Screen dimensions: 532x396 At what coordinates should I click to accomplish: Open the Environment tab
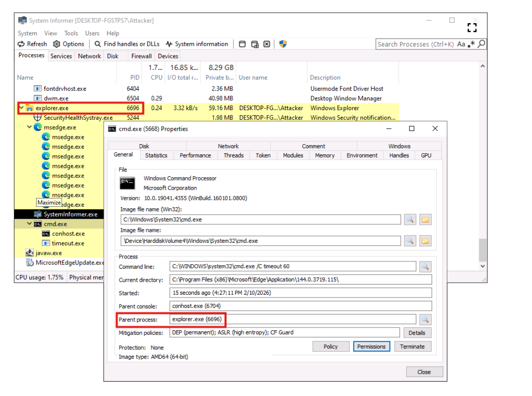coord(362,155)
